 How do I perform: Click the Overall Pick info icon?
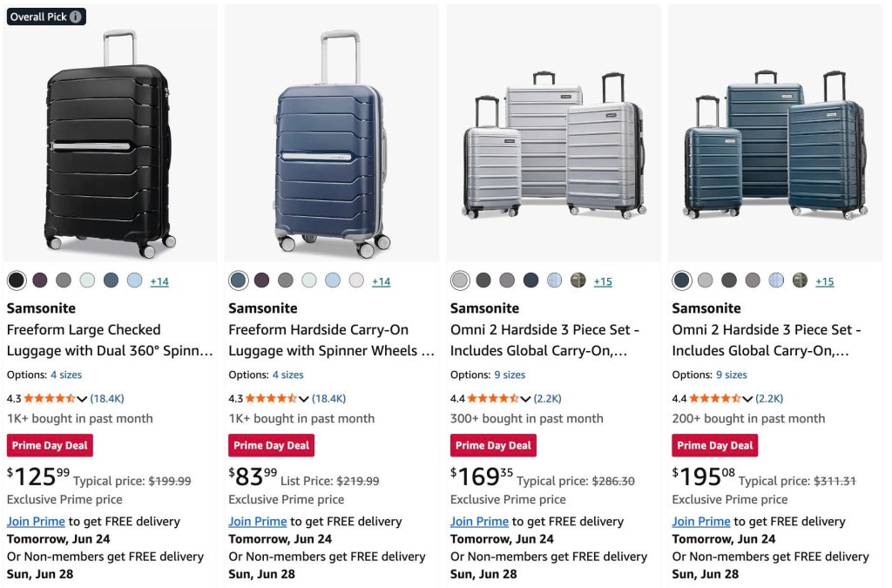point(75,17)
